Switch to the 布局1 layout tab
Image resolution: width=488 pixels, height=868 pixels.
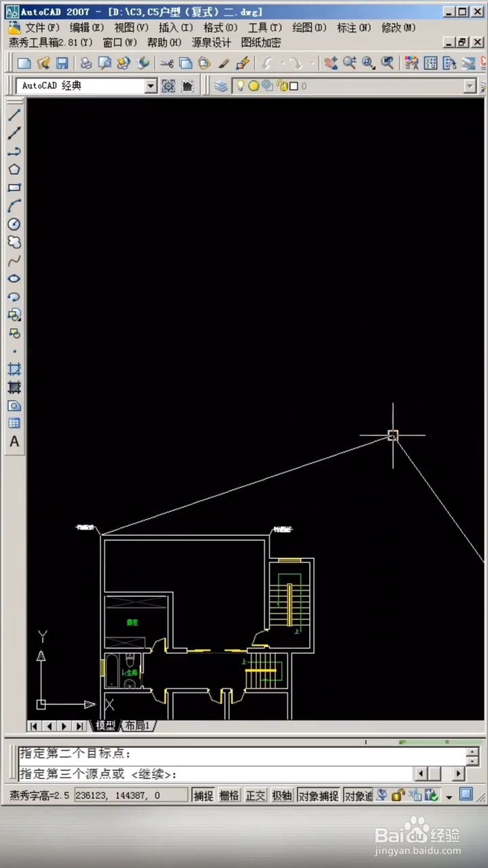coord(138,726)
